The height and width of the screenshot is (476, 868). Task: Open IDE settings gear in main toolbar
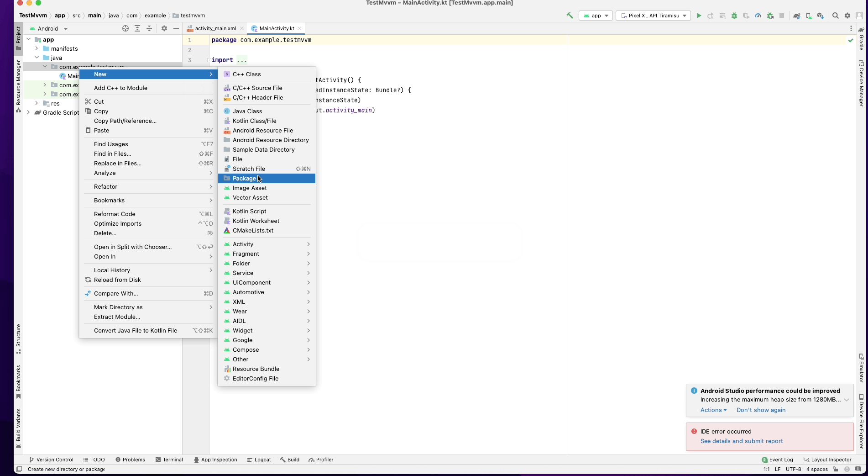point(847,16)
